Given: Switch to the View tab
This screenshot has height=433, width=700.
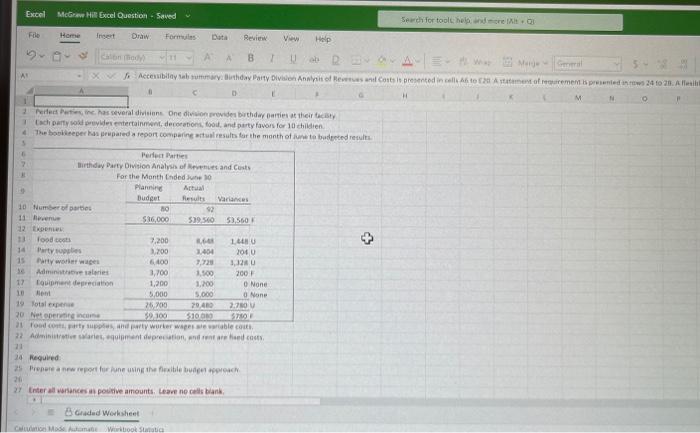Looking at the screenshot, I should (x=291, y=38).
